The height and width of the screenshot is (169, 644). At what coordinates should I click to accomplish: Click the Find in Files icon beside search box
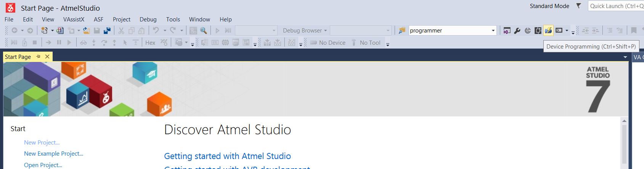click(x=402, y=31)
